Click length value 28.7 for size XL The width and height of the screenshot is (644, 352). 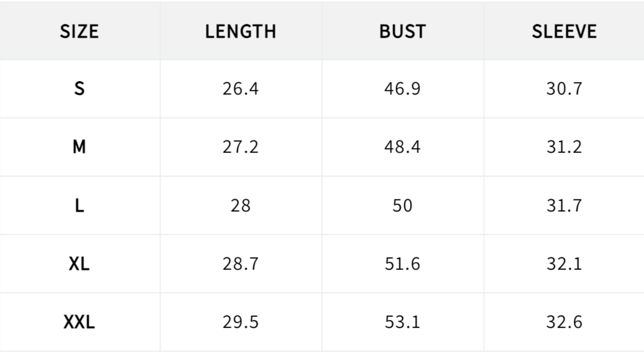tap(240, 264)
